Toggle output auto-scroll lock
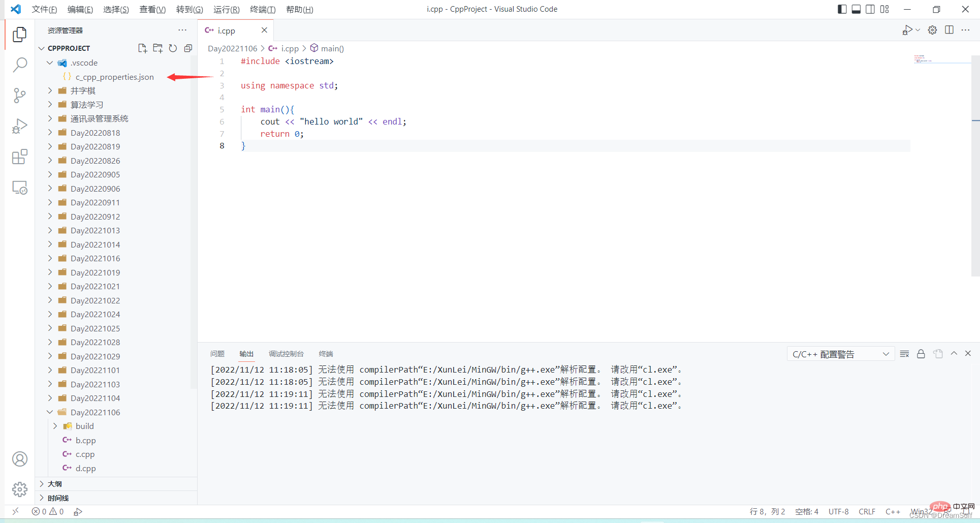This screenshot has width=980, height=523. click(x=921, y=354)
